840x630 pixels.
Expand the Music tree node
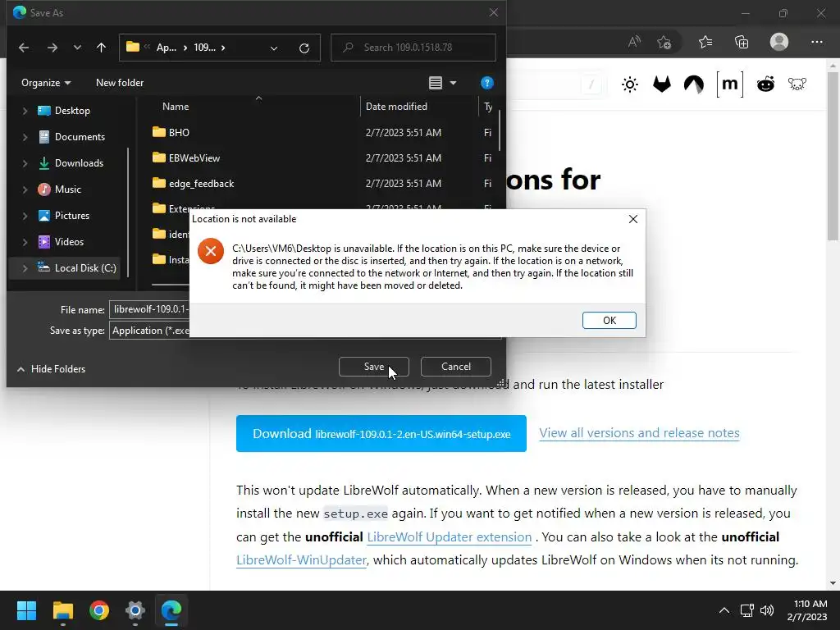[25, 189]
